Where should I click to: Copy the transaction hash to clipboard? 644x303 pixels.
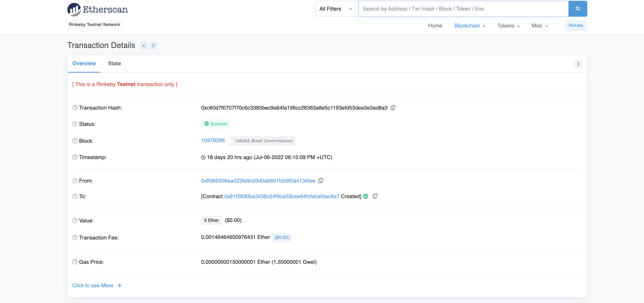coord(393,108)
